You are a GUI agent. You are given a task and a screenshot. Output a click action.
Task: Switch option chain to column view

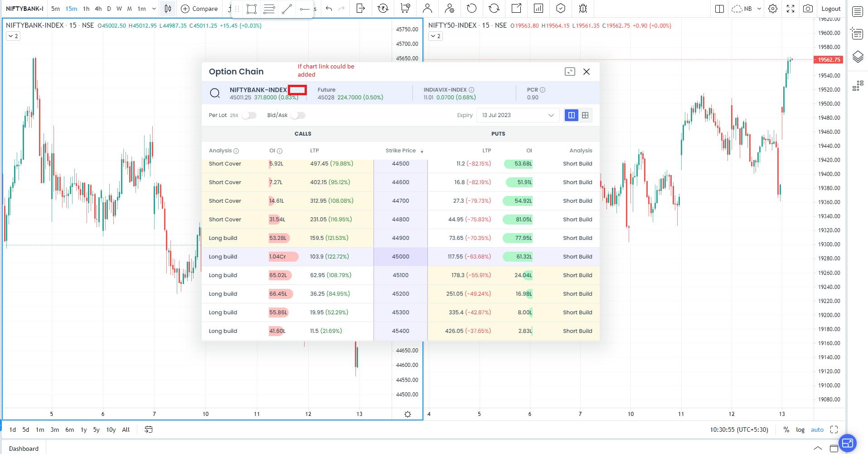click(x=572, y=115)
